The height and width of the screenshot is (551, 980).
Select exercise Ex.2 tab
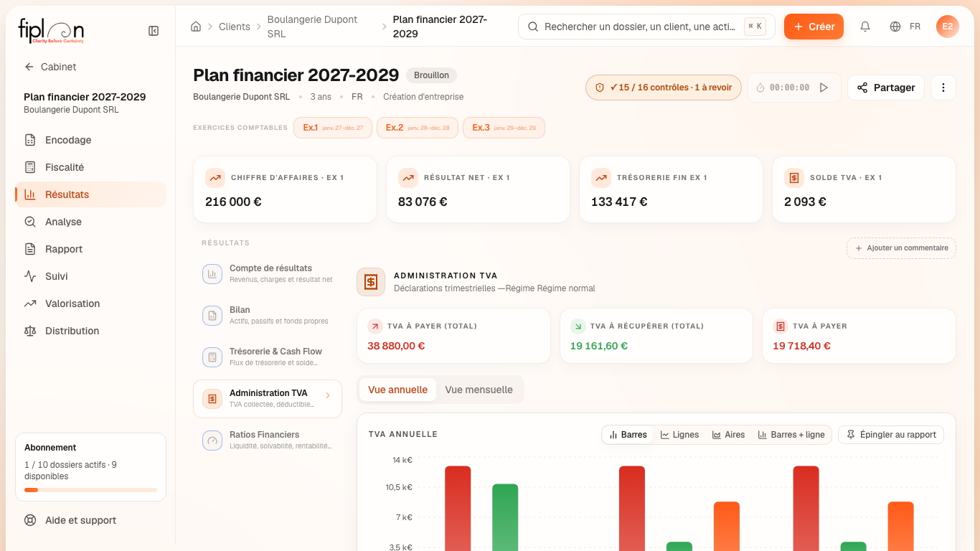tap(418, 128)
